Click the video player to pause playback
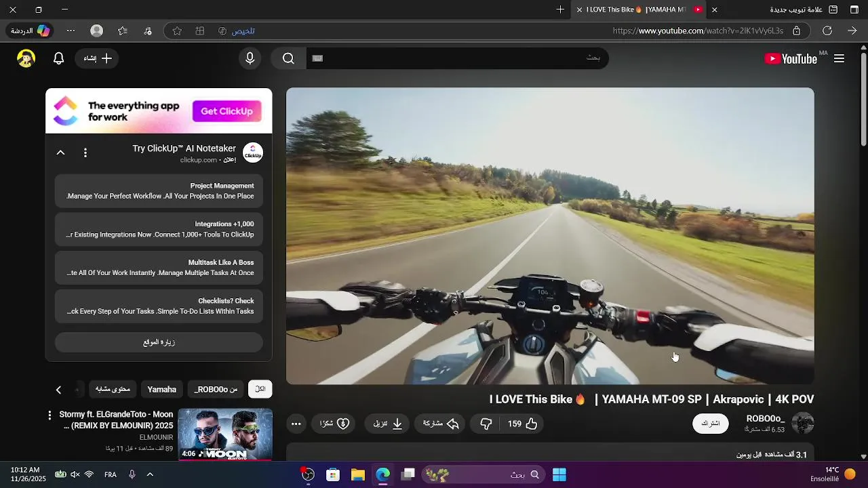Viewport: 868px width, 488px height. 550,236
